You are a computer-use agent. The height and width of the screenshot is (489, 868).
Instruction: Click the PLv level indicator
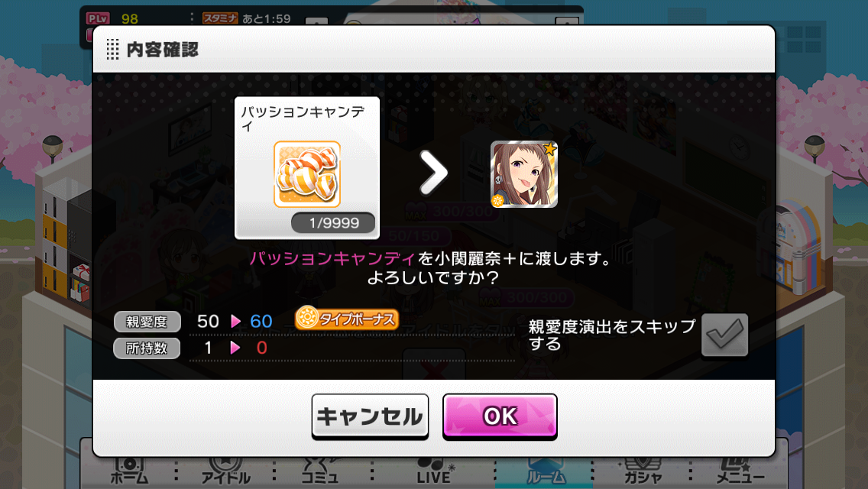(x=112, y=19)
